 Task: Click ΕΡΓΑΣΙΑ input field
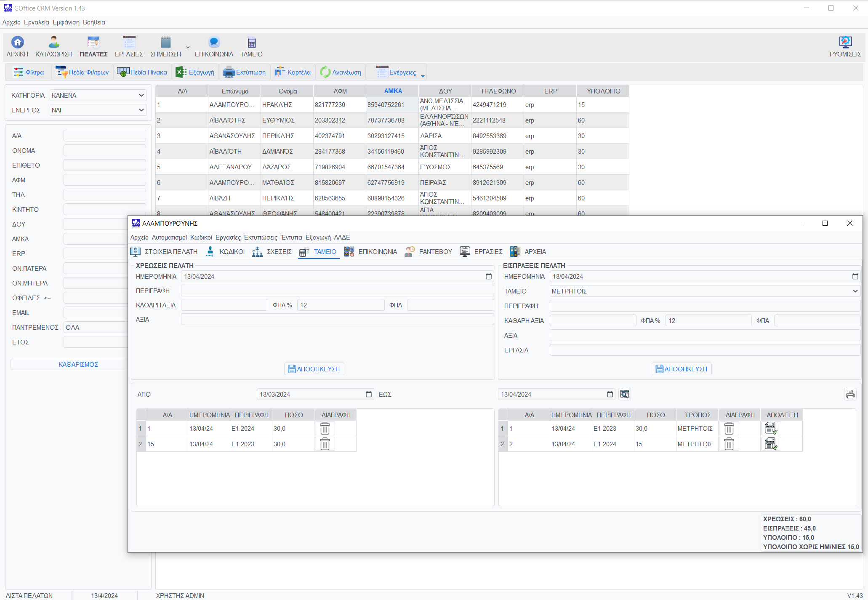(705, 350)
